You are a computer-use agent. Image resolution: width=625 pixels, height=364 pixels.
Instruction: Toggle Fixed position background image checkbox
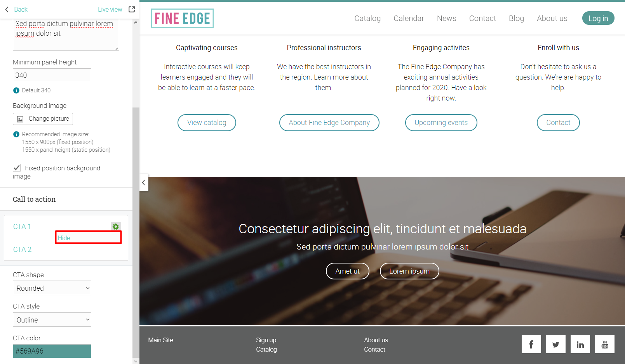(17, 168)
